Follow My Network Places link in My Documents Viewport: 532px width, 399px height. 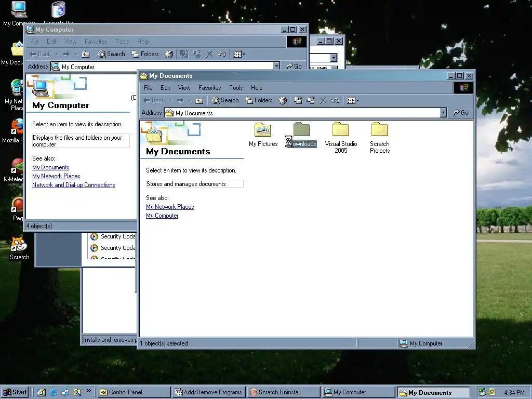[170, 207]
